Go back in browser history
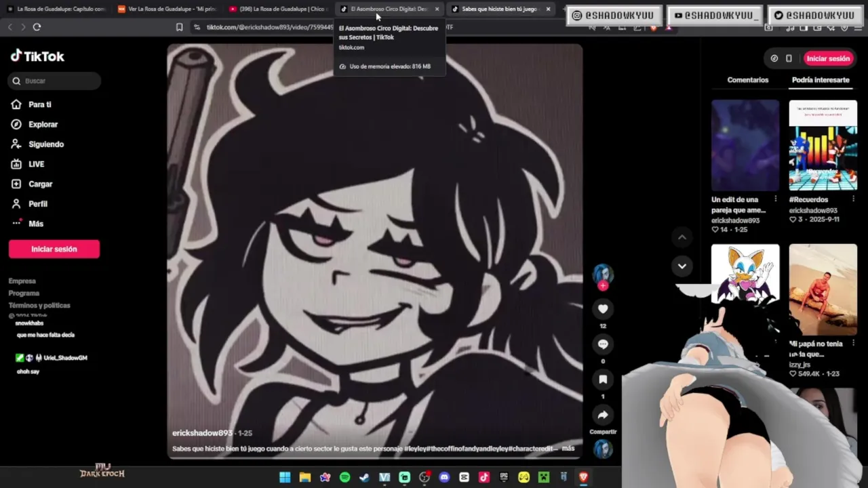This screenshot has height=488, width=868. tap(9, 26)
